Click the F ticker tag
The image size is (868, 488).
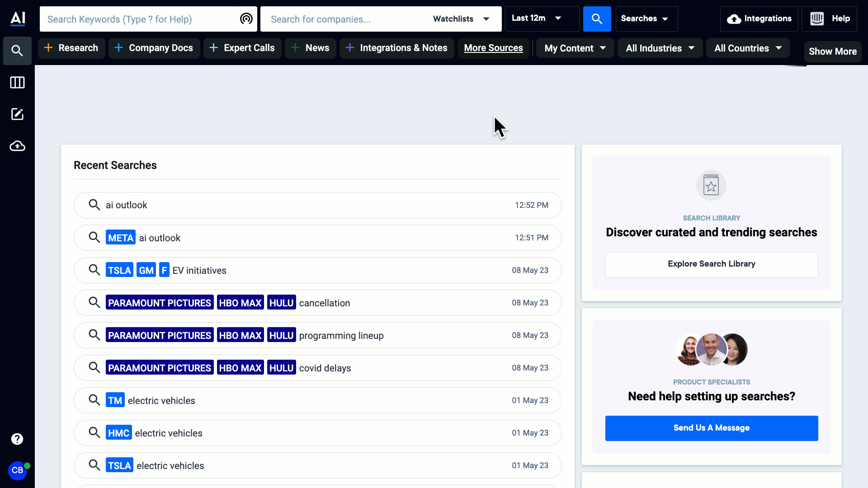coord(164,270)
